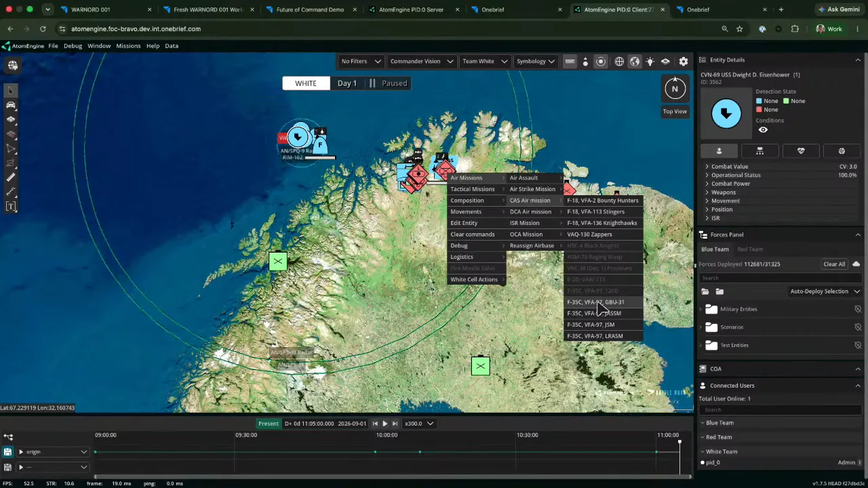Toggle Military Entities visibility
868x488 pixels.
click(858, 309)
